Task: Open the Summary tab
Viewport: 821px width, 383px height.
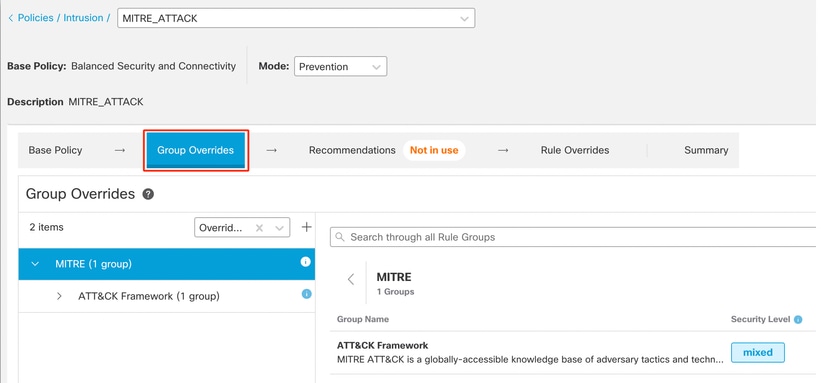Action: coord(706,150)
